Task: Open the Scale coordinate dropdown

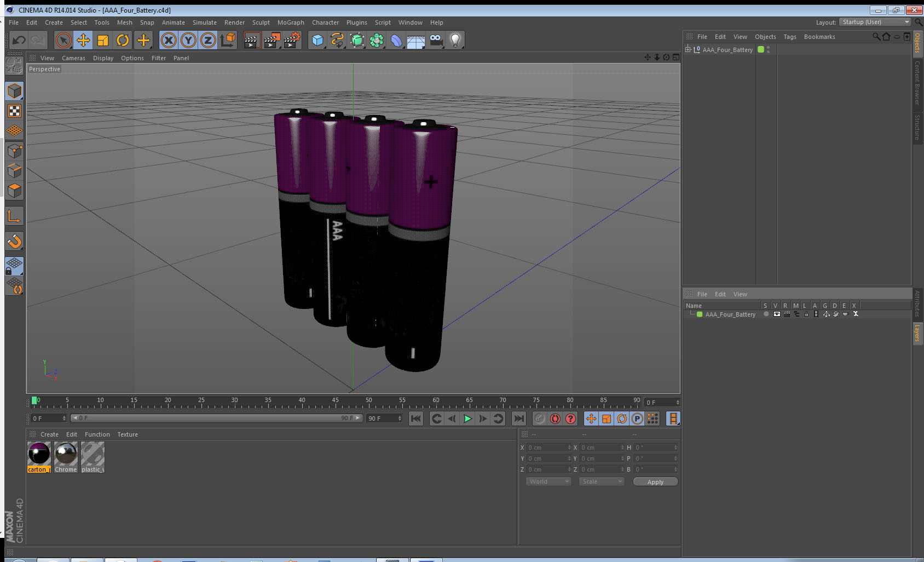Action: pyautogui.click(x=602, y=481)
